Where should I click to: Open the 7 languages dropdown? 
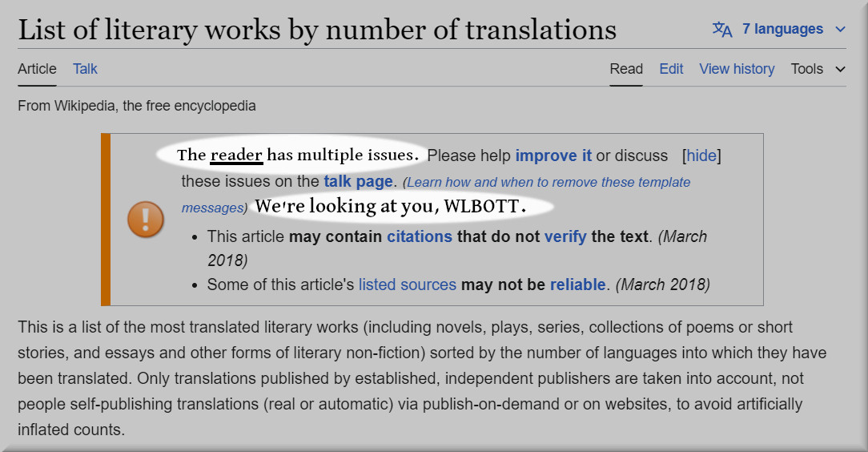tap(782, 30)
